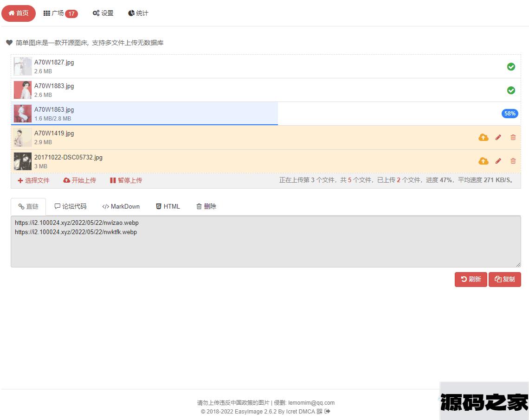
Task: Upload 20171022-DSC05732.jpg via its cloud icon
Action: pos(483,161)
